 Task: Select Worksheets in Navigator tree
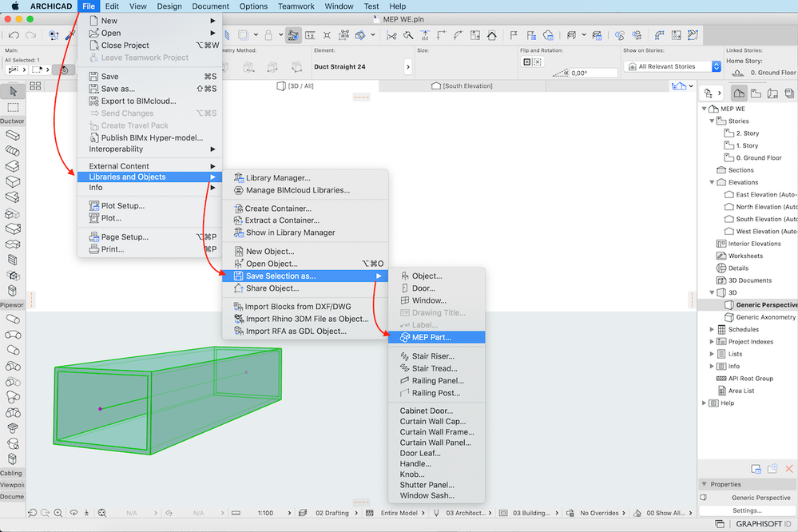745,256
